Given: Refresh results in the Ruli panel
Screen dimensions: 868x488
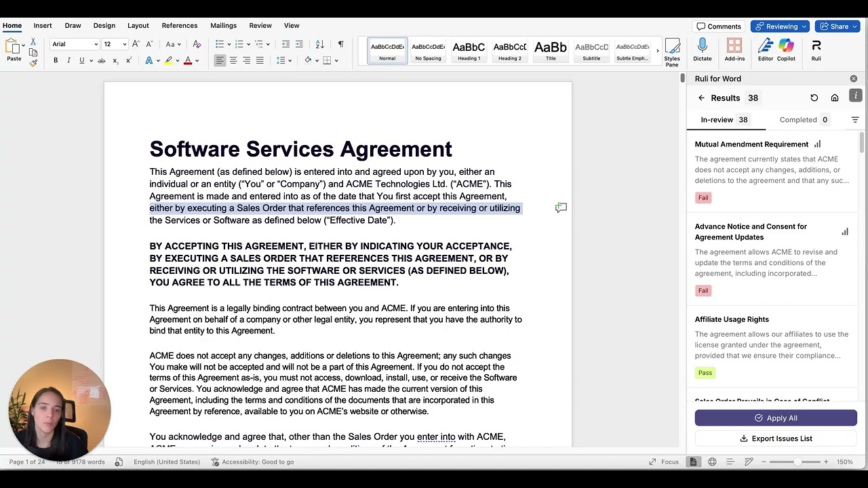Looking at the screenshot, I should click(x=814, y=98).
